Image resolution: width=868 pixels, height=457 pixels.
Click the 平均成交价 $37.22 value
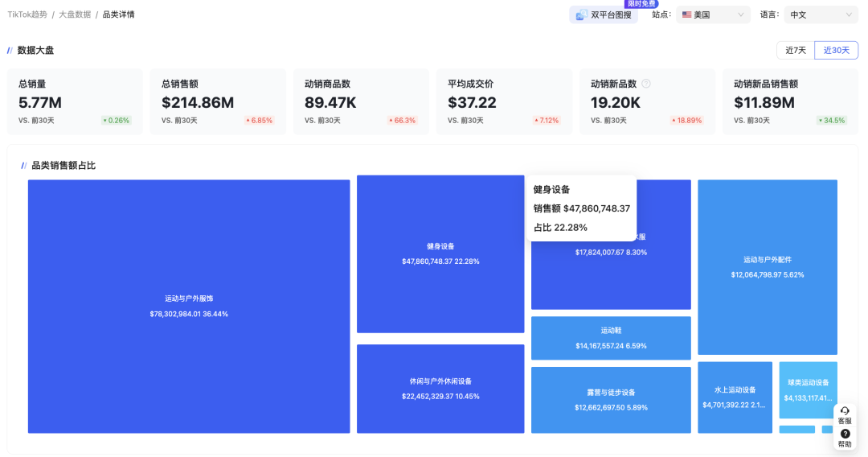473,102
